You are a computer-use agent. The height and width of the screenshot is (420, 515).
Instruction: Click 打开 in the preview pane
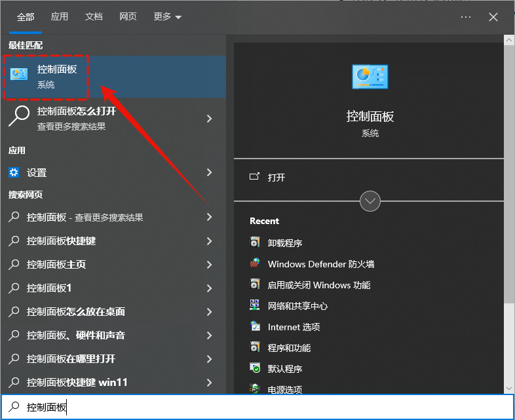pos(277,178)
